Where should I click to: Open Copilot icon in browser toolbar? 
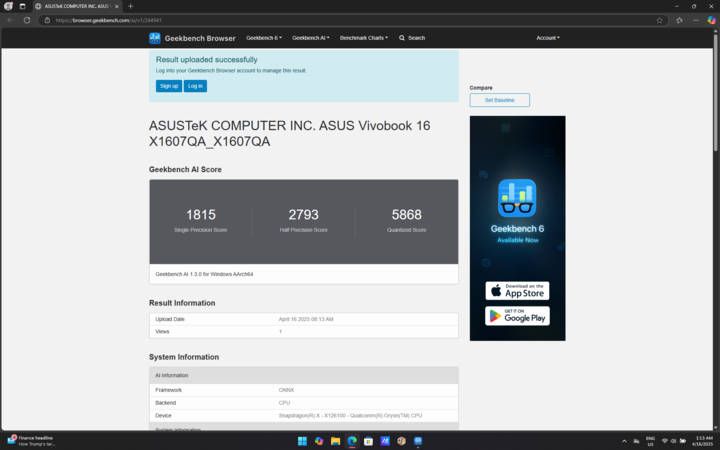(x=711, y=20)
